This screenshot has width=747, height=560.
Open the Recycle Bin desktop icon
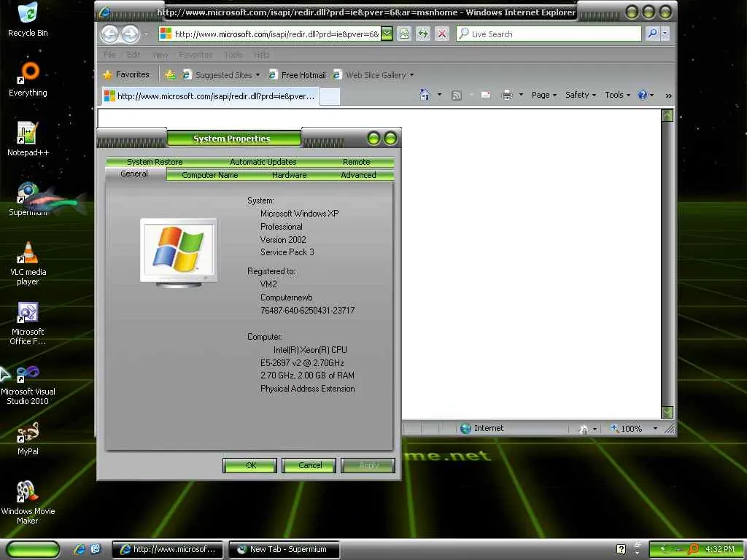click(28, 20)
